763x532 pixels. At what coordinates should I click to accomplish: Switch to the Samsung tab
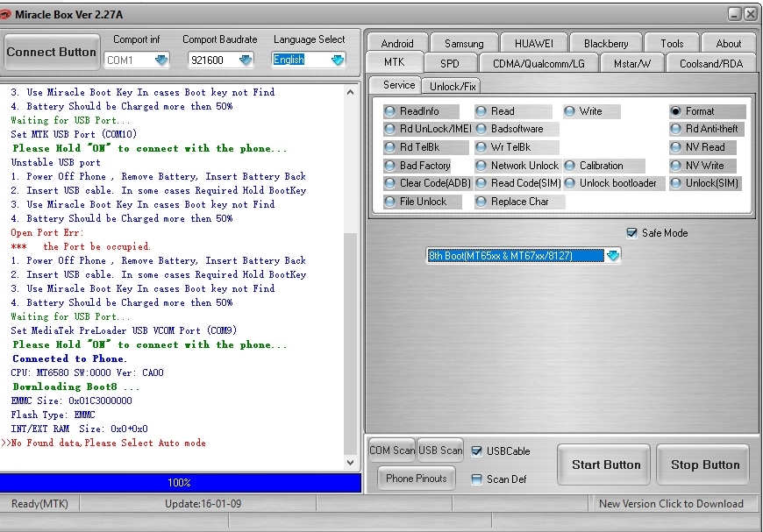464,43
